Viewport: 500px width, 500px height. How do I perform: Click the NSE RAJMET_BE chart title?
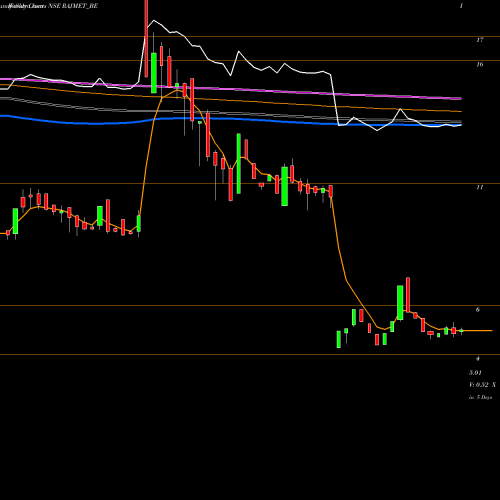(73, 6)
